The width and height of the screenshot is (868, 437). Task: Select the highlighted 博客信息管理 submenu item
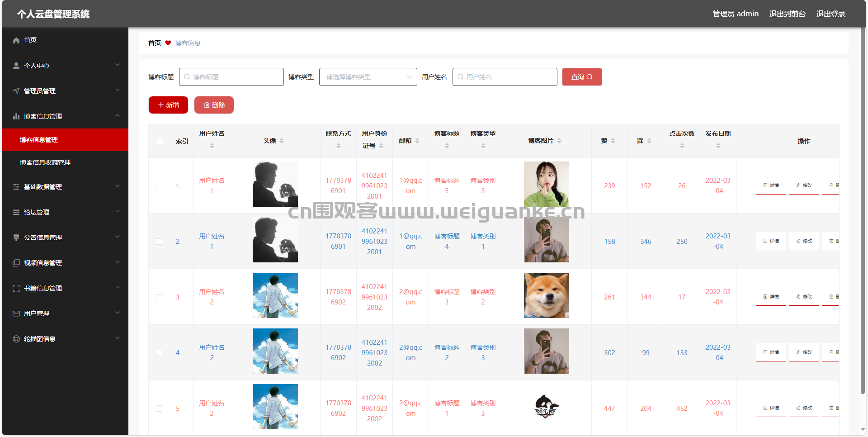tap(65, 140)
